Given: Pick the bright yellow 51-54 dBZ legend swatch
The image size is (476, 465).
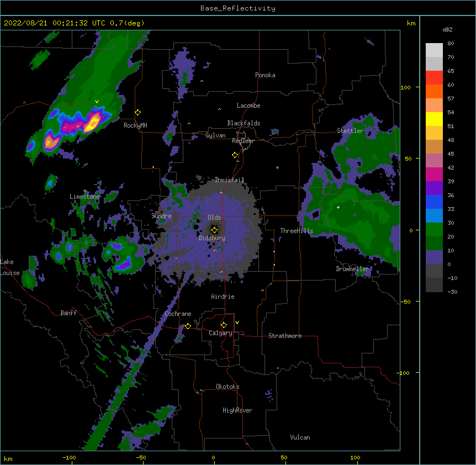Looking at the screenshot, I should (434, 119).
